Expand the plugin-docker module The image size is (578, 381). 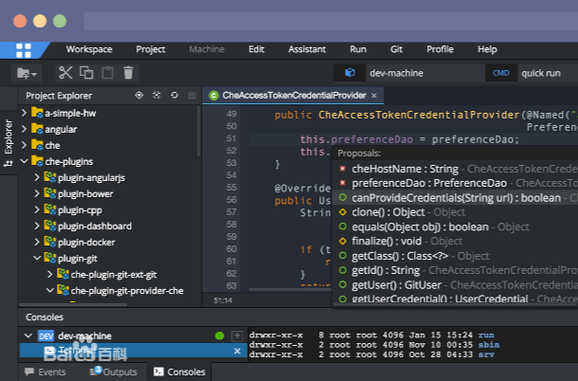point(36,242)
